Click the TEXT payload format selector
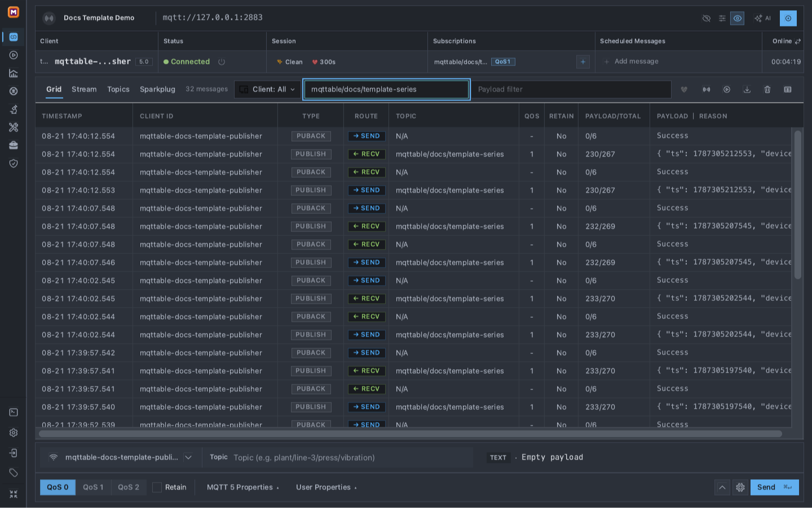This screenshot has width=812, height=508. [498, 458]
